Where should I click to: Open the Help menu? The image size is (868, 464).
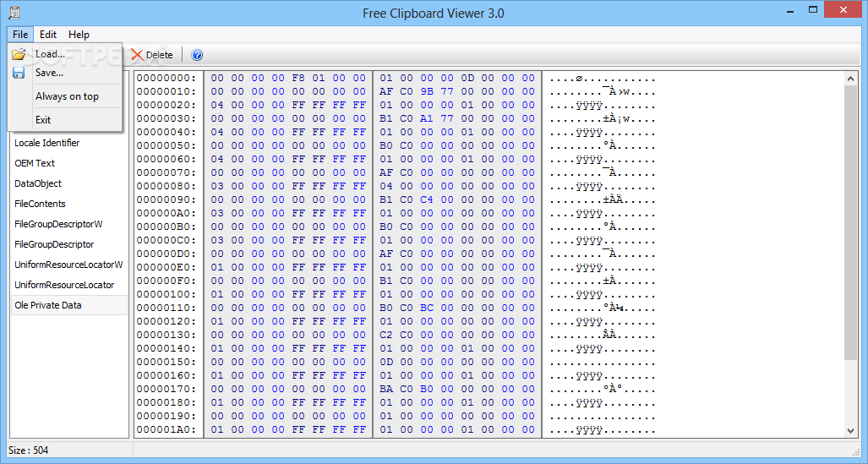79,35
